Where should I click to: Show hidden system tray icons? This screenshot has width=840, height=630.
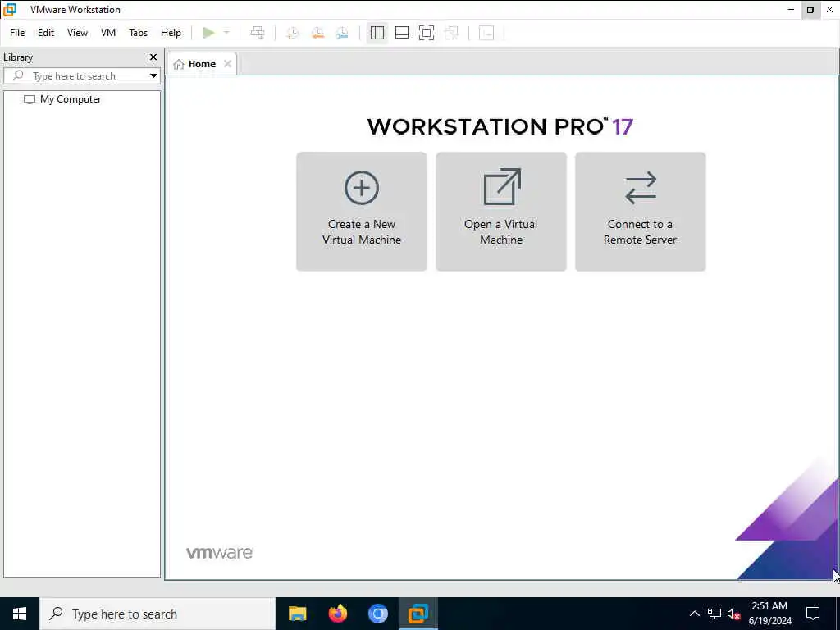pyautogui.click(x=694, y=614)
